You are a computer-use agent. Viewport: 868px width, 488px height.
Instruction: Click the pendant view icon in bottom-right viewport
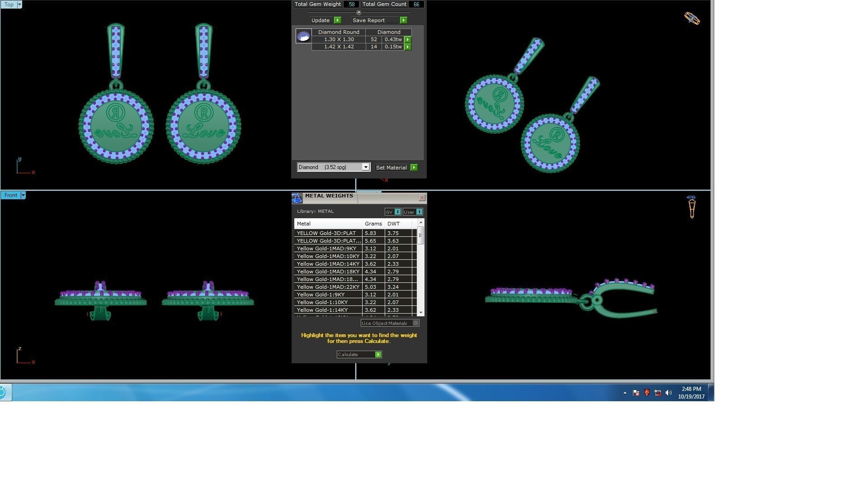tap(691, 207)
